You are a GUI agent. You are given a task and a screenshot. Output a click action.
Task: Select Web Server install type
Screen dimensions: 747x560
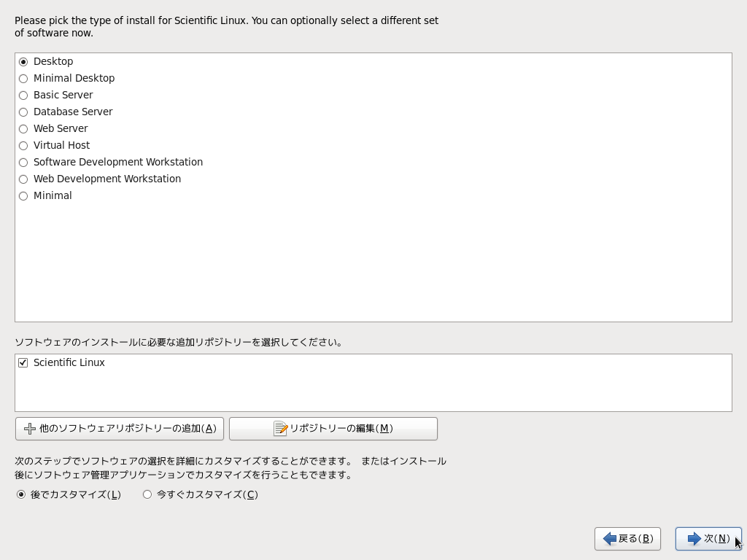point(23,129)
